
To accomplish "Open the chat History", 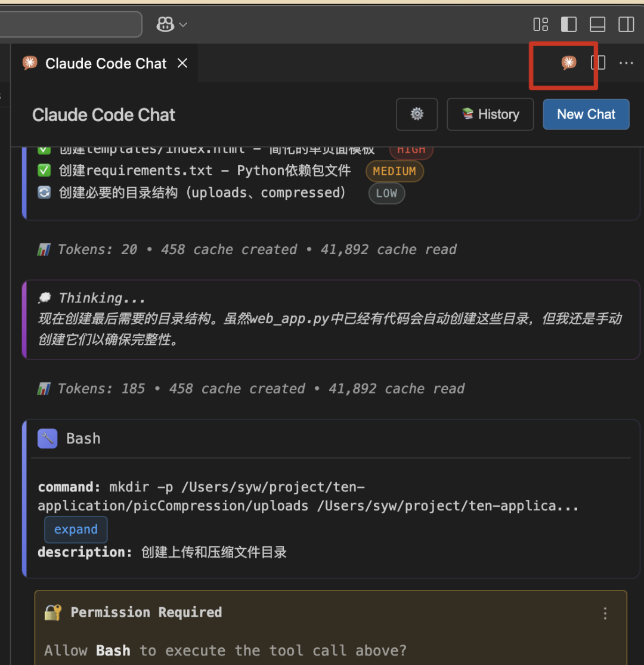I will tap(490, 114).
